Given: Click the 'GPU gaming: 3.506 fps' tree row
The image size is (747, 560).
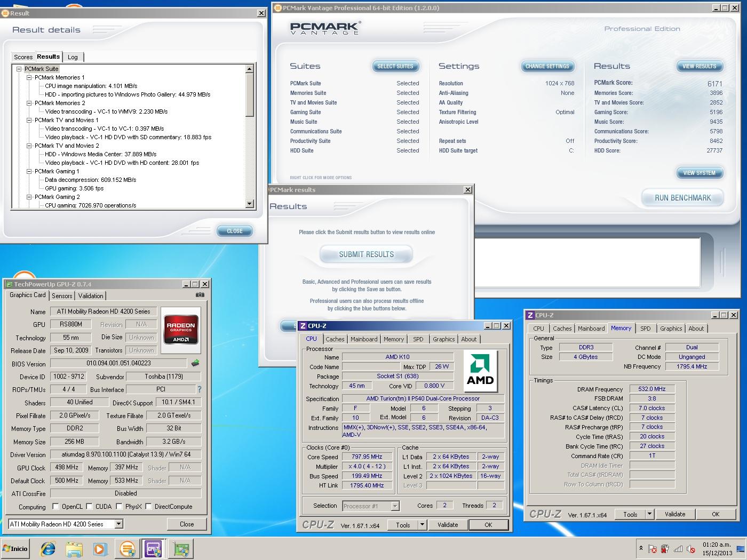Looking at the screenshot, I should point(74,188).
